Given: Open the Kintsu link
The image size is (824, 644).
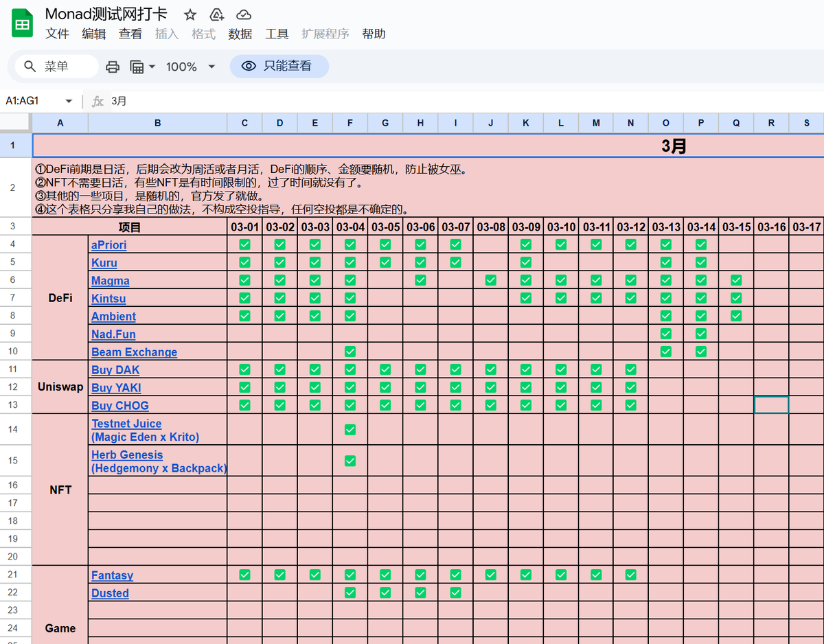Looking at the screenshot, I should pos(108,299).
